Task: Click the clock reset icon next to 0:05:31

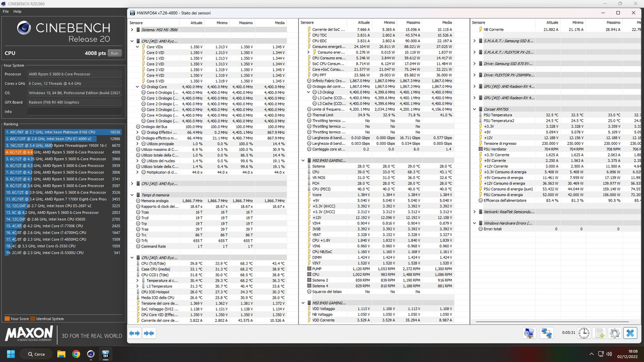Action: coord(584,333)
